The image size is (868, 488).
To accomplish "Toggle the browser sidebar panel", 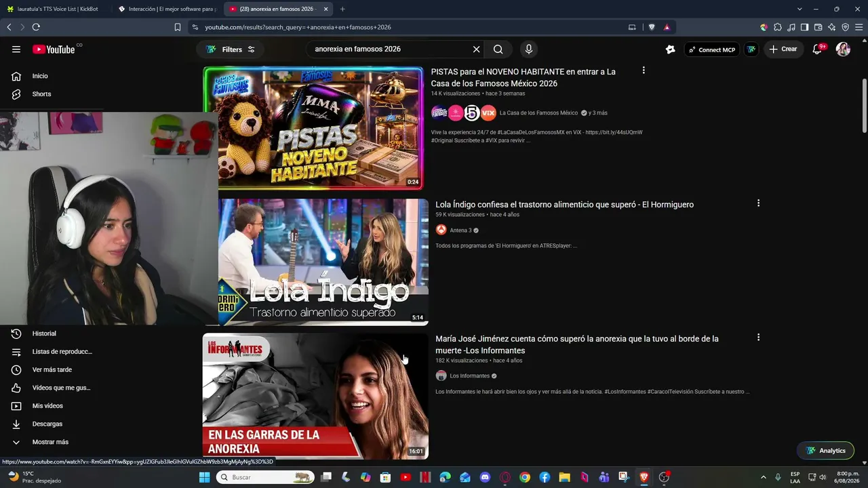I will [x=804, y=27].
